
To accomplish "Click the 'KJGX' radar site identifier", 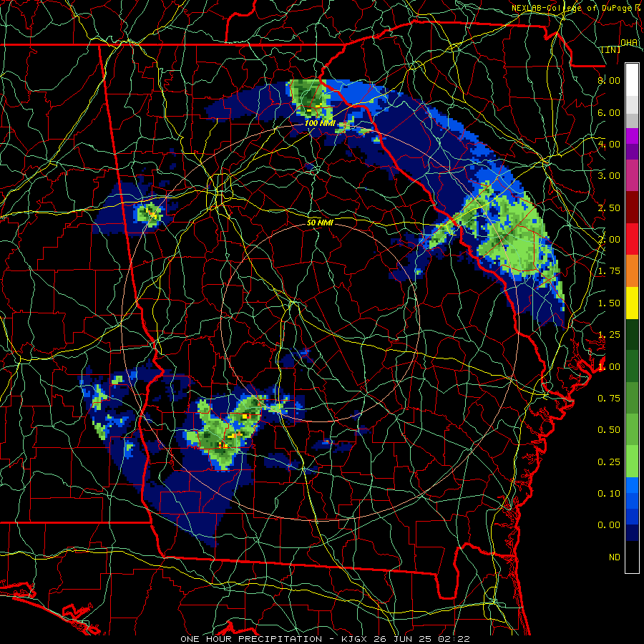I will (356, 639).
